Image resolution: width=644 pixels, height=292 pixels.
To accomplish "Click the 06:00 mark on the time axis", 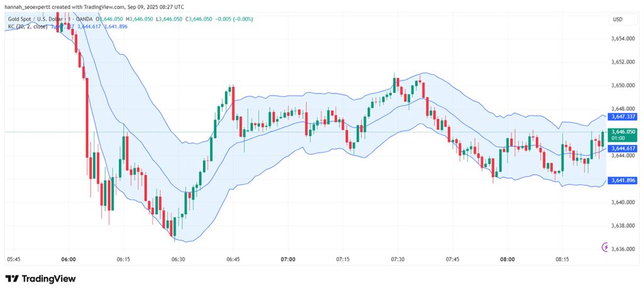I will point(68,259).
